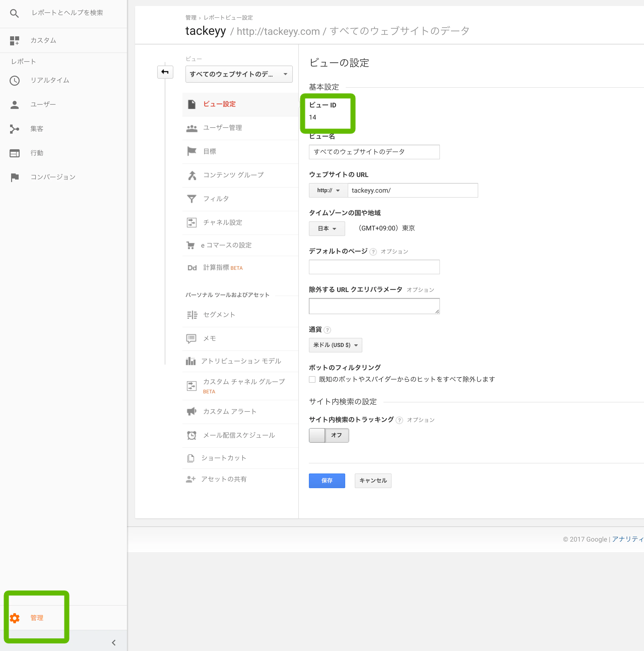Click the アトリビューション モデル chart icon
The image size is (644, 651).
pos(190,361)
